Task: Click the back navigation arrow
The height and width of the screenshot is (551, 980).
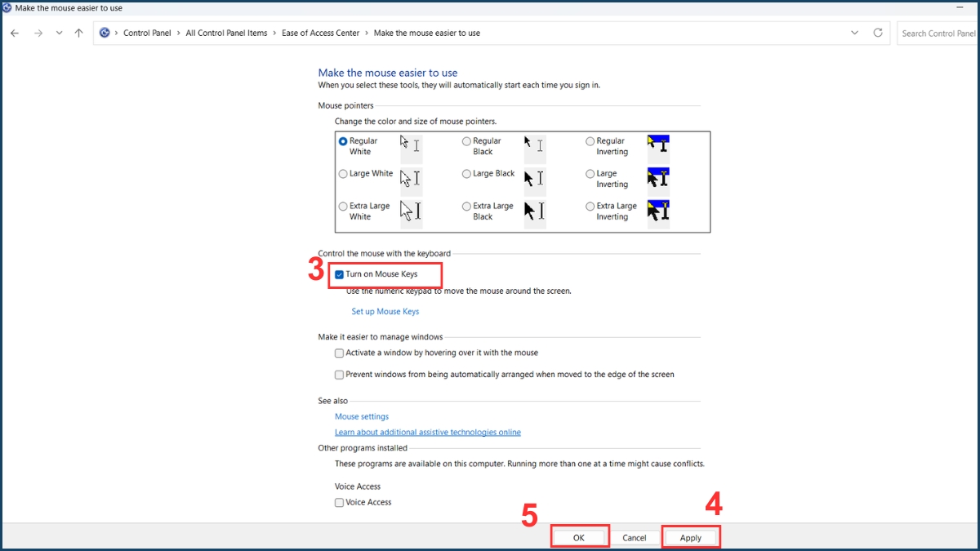Action: pos(14,33)
